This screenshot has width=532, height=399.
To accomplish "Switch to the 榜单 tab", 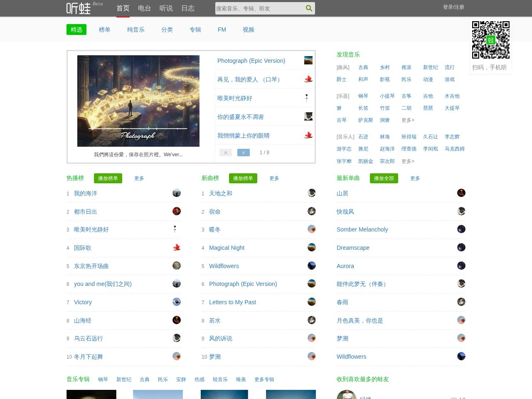I will pyautogui.click(x=105, y=30).
